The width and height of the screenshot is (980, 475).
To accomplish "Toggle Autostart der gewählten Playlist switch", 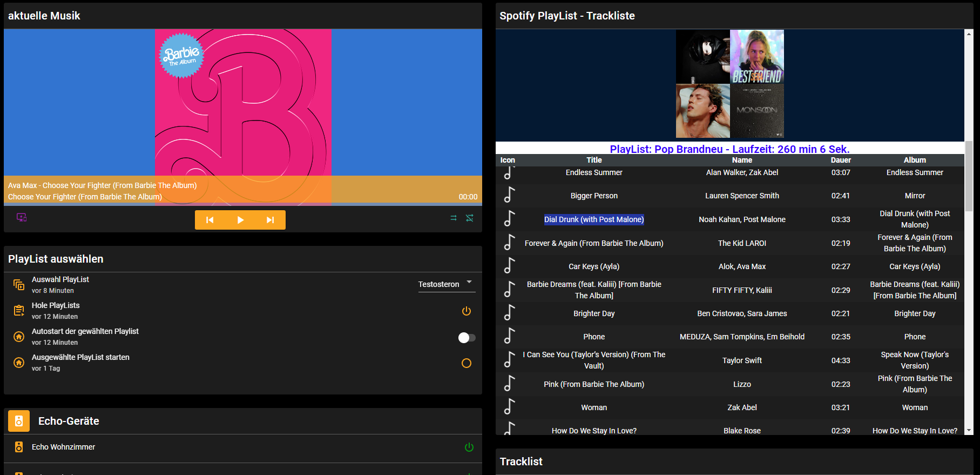I will pos(467,338).
